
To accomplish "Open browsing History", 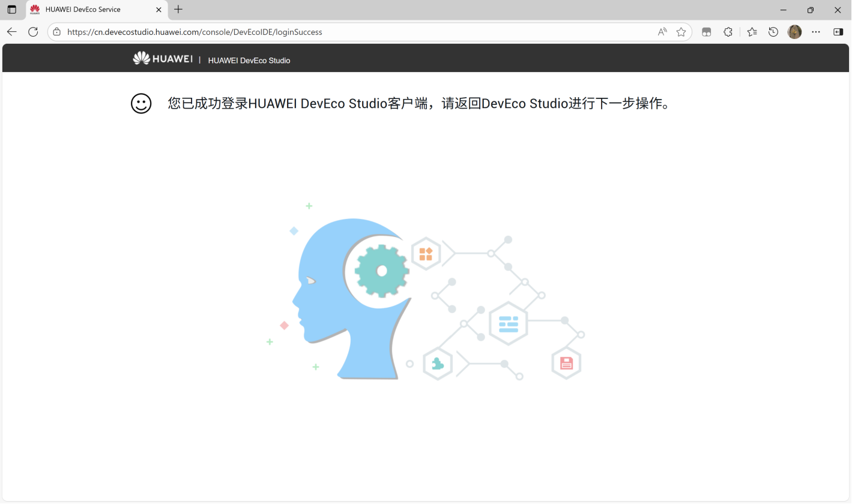I will 773,32.
